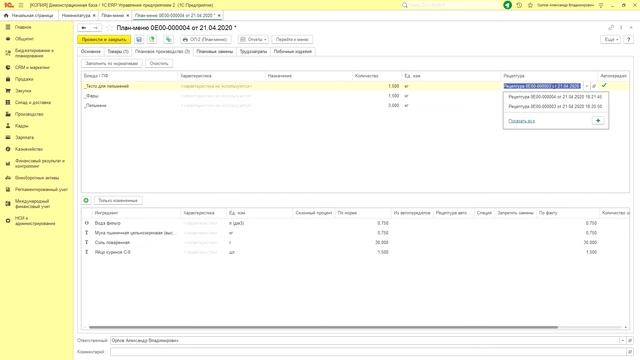Click the green post document icon
Image resolution: width=640 pixels, height=360 pixels.
[152, 40]
